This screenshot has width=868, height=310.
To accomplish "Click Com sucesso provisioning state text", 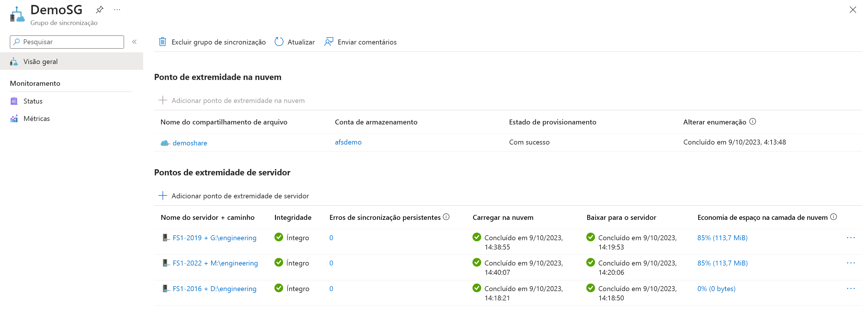I will click(529, 142).
